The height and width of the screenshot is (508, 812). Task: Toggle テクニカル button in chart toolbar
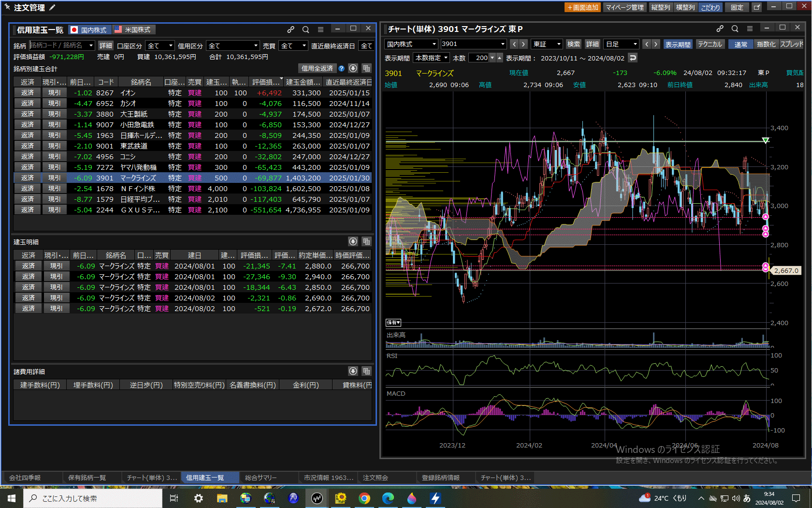click(710, 44)
